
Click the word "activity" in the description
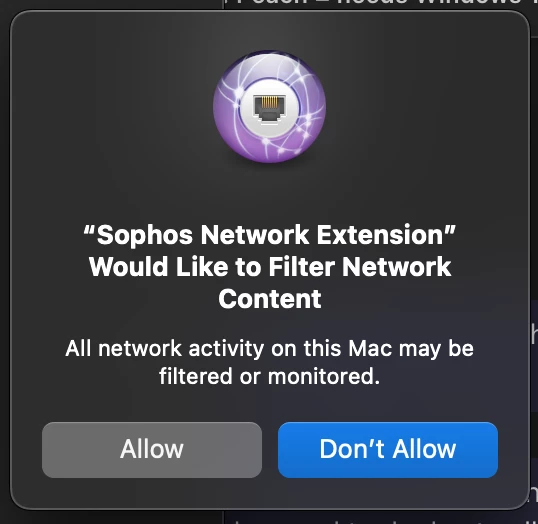[x=226, y=349]
